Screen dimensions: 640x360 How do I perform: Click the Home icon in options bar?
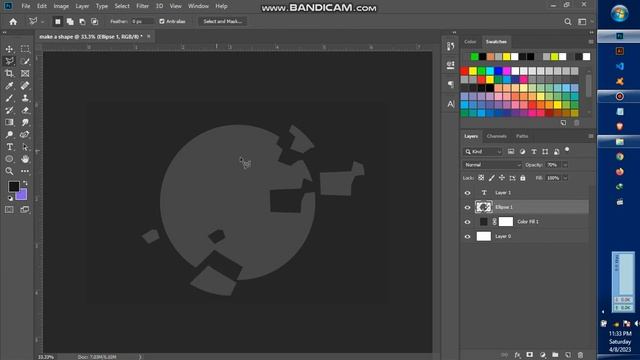click(13, 22)
